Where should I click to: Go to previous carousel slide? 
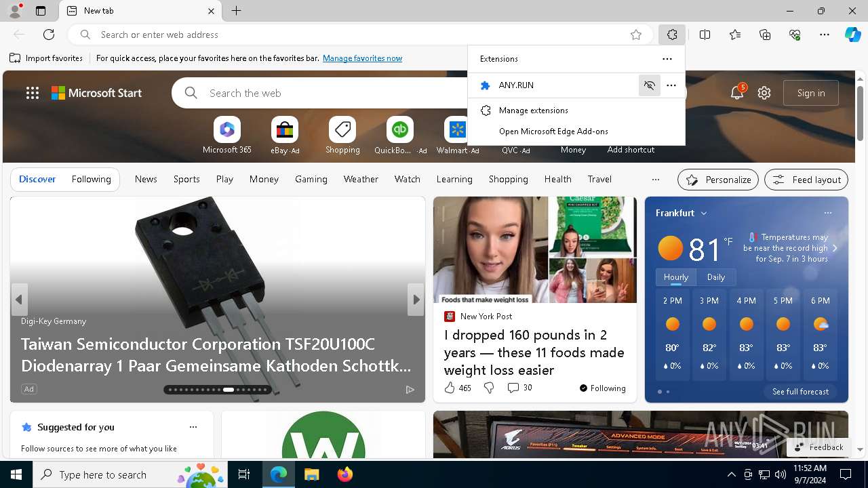(x=19, y=300)
